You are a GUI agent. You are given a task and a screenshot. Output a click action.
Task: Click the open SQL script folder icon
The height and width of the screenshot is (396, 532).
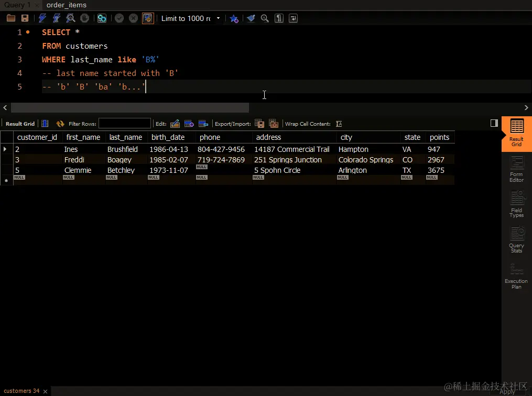pyautogui.click(x=11, y=18)
